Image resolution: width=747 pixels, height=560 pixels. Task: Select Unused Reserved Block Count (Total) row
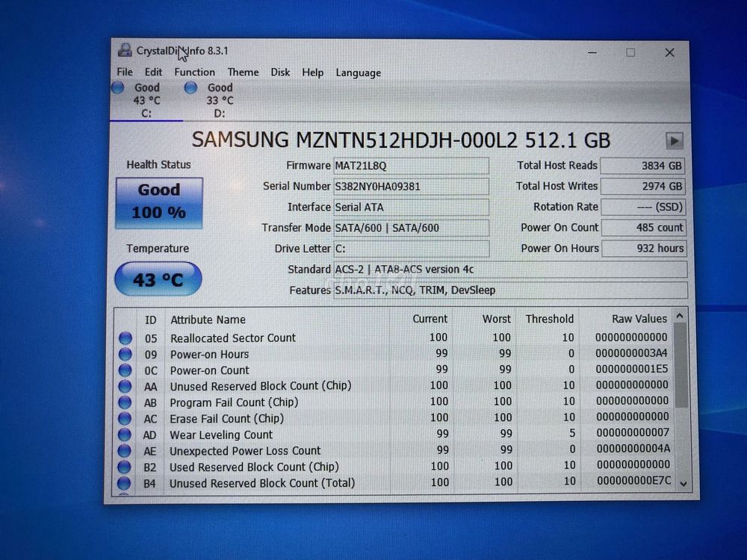394,482
